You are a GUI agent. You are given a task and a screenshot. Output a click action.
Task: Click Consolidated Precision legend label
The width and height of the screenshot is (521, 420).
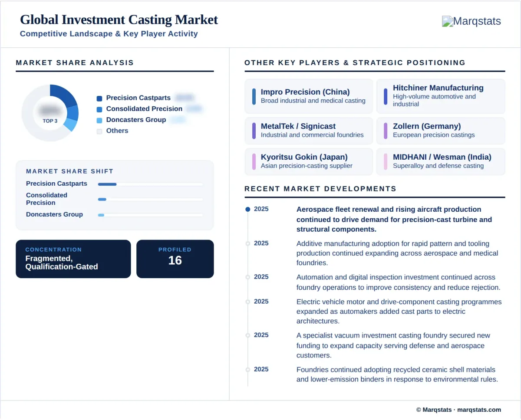tap(144, 109)
